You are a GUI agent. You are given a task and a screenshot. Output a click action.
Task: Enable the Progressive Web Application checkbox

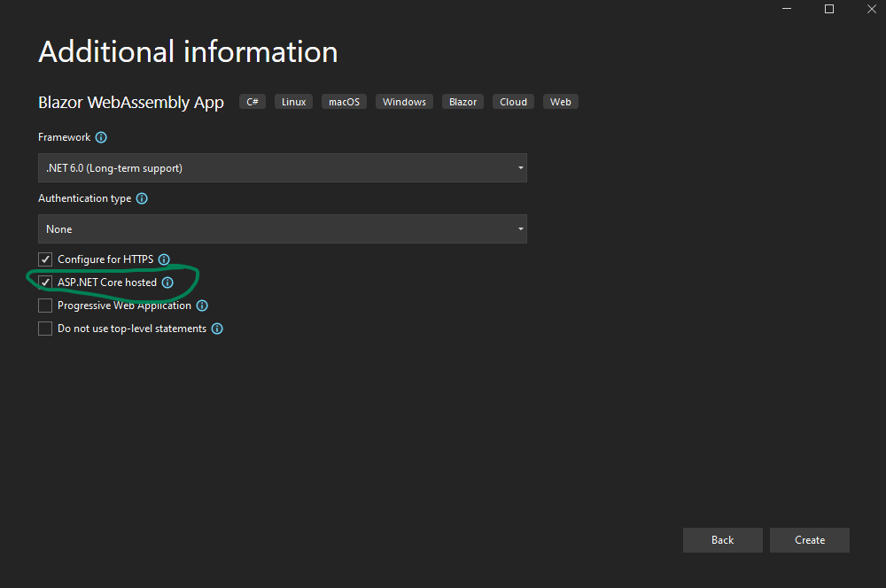click(x=45, y=306)
